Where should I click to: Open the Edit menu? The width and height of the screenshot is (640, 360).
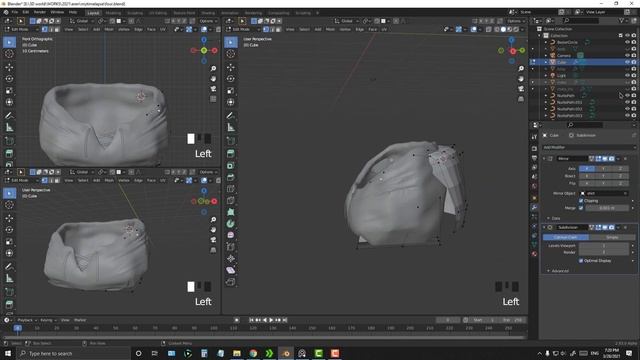click(x=26, y=12)
